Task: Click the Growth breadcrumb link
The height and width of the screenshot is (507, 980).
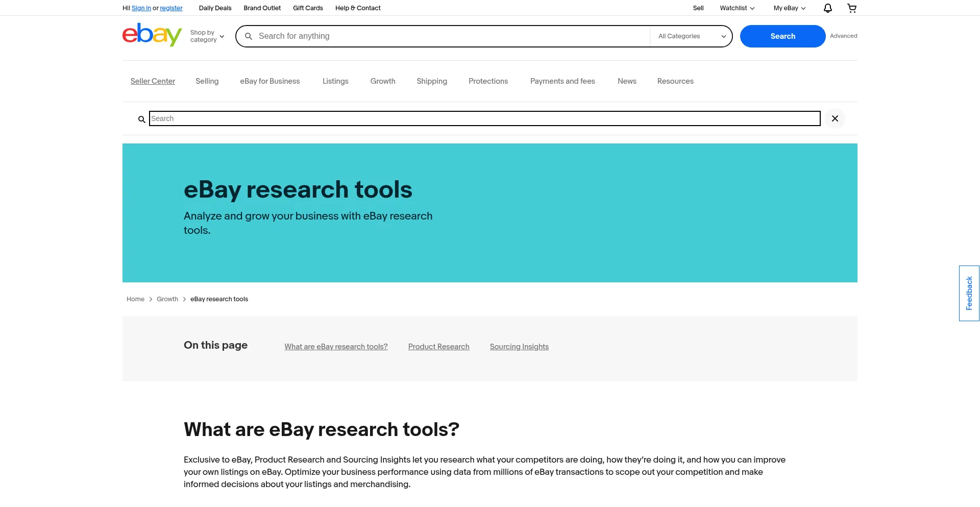Action: click(x=167, y=299)
